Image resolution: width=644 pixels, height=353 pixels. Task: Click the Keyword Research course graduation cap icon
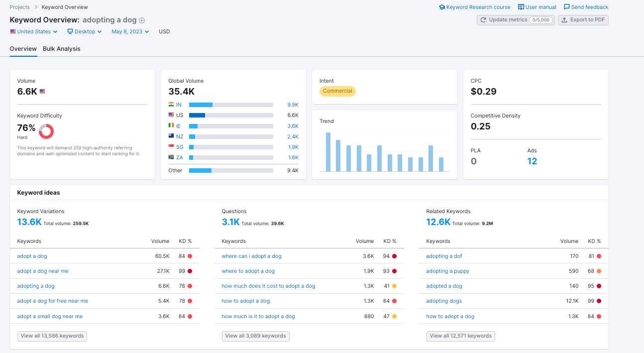point(442,7)
